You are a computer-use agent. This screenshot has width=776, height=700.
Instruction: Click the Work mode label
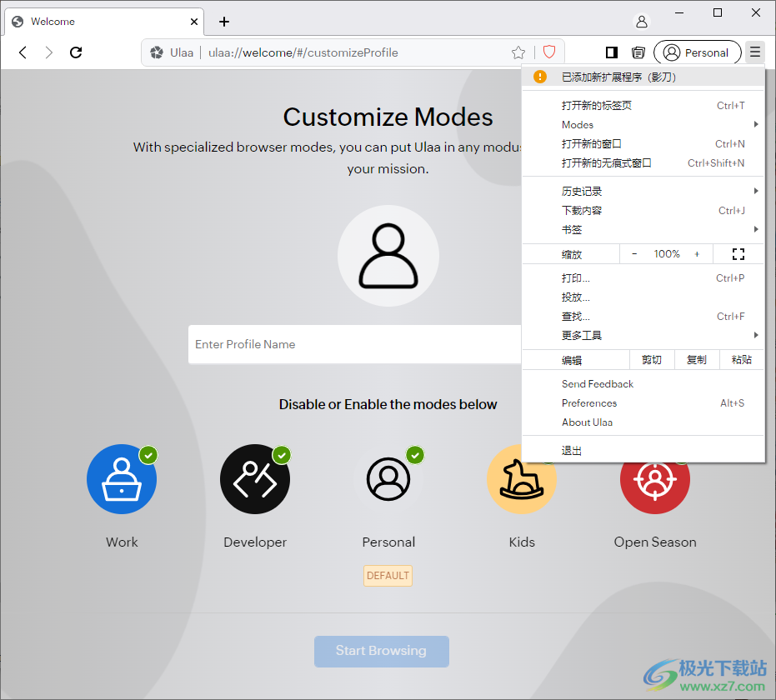122,542
